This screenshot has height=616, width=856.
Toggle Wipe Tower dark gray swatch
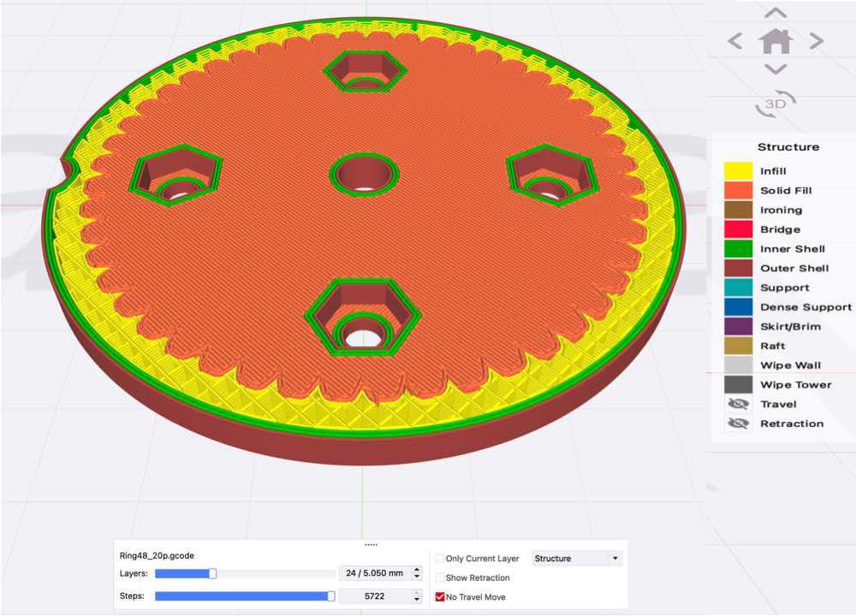[x=738, y=385]
